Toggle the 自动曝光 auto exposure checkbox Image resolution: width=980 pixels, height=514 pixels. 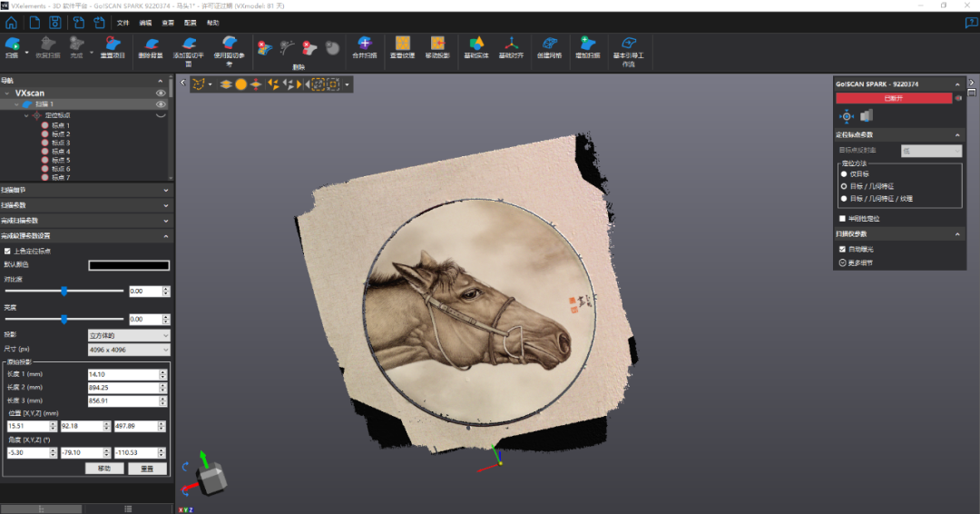tap(842, 250)
